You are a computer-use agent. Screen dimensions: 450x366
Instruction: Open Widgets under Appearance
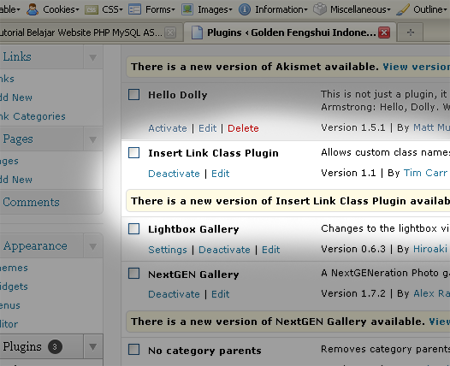click(14, 286)
